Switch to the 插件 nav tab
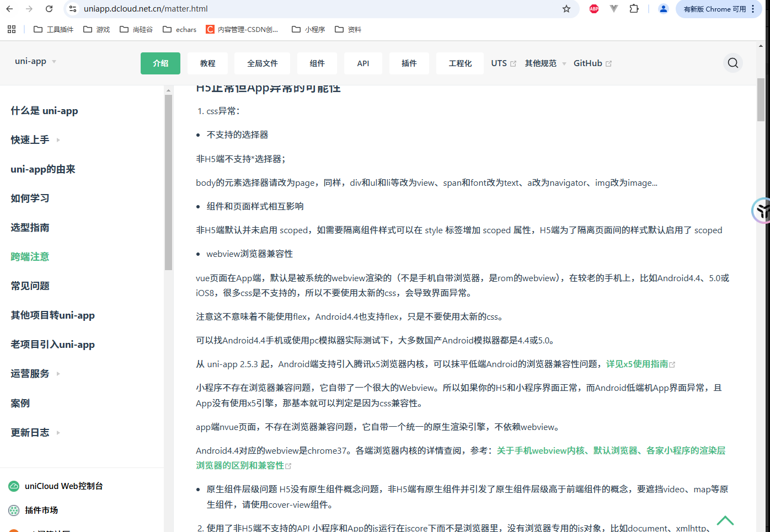 [x=409, y=63]
